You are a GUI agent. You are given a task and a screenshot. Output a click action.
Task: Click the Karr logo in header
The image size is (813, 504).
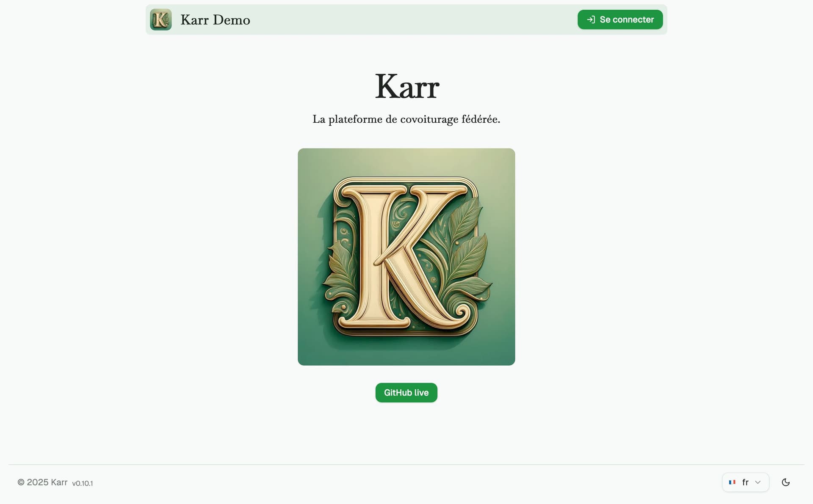pyautogui.click(x=160, y=19)
